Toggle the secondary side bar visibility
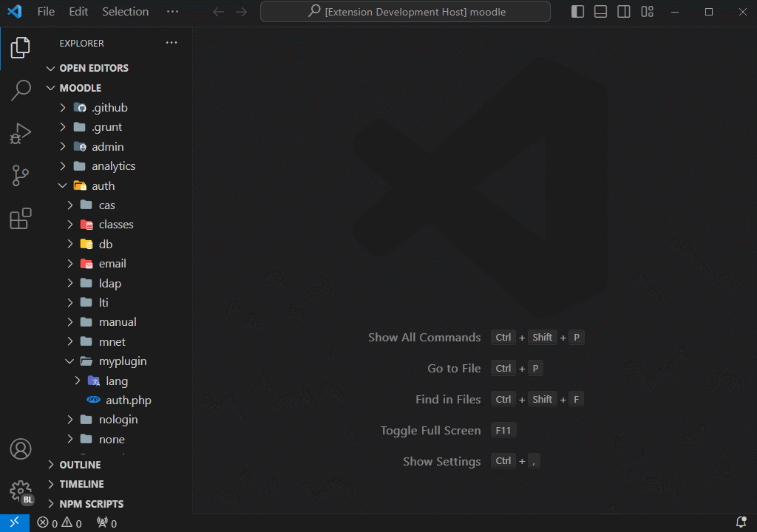The image size is (757, 532). [624, 12]
